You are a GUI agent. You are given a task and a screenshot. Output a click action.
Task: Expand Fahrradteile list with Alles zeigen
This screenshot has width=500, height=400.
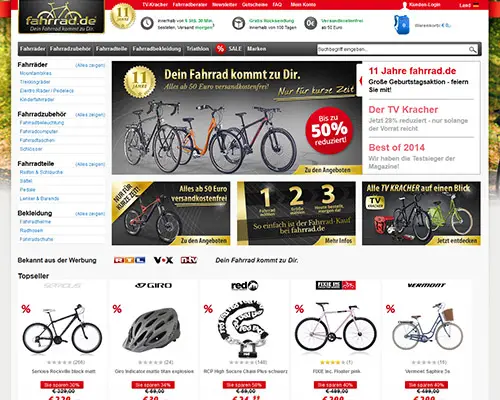click(90, 164)
